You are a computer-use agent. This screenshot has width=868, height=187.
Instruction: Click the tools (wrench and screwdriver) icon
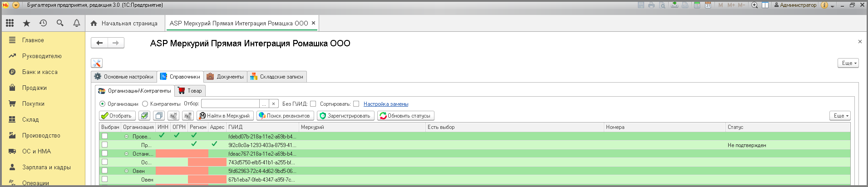(x=97, y=63)
